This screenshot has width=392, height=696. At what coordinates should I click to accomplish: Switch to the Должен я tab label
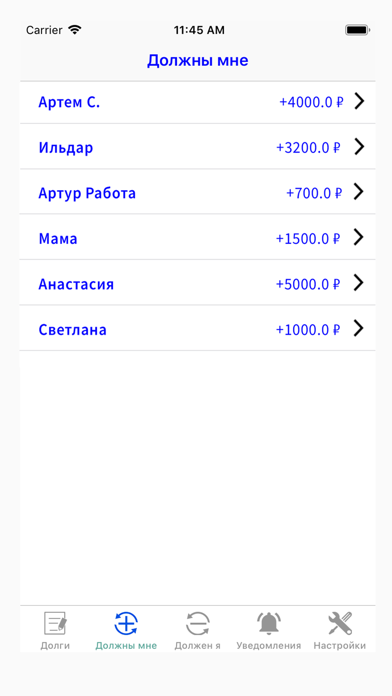tap(197, 645)
